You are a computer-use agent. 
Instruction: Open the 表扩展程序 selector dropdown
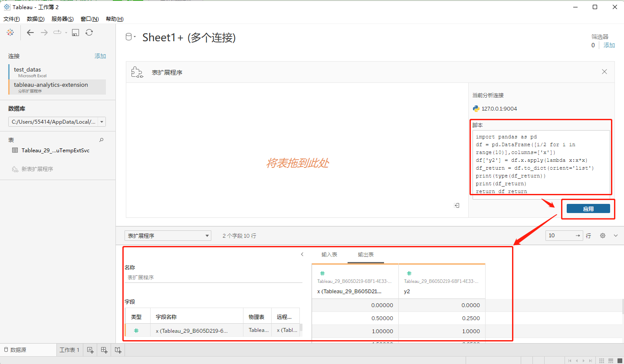pyautogui.click(x=167, y=236)
